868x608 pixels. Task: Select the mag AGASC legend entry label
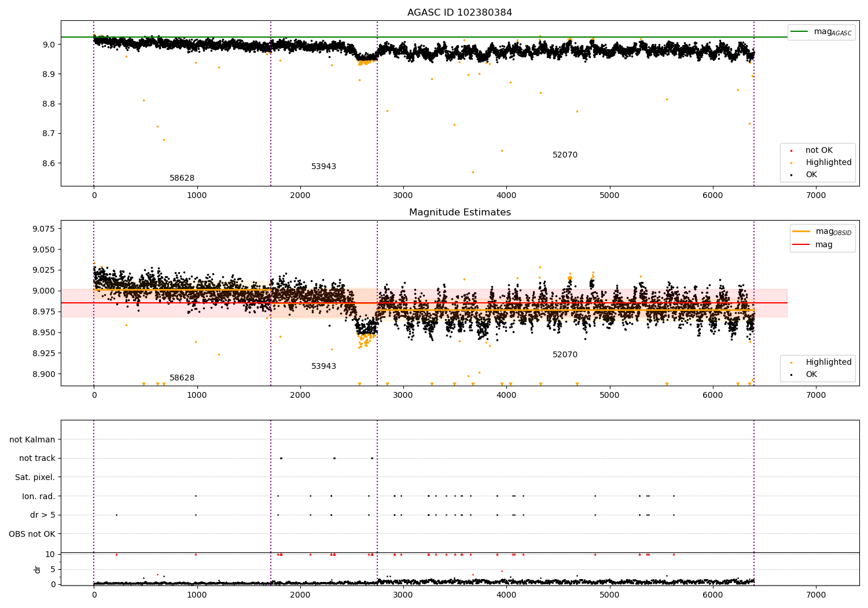click(833, 32)
